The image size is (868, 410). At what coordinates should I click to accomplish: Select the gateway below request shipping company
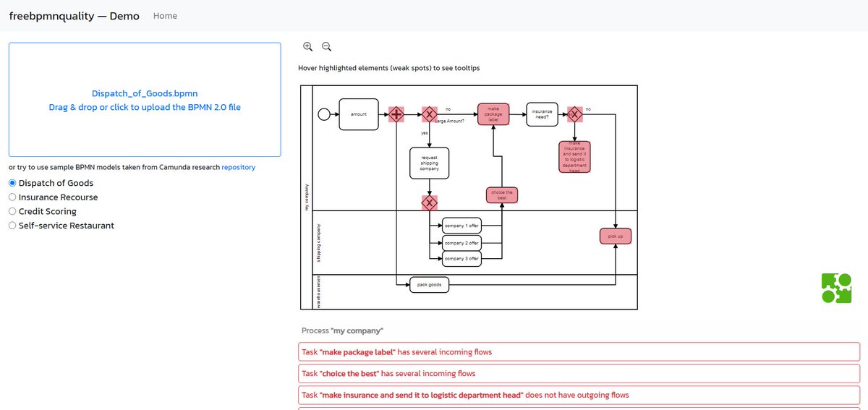click(430, 202)
